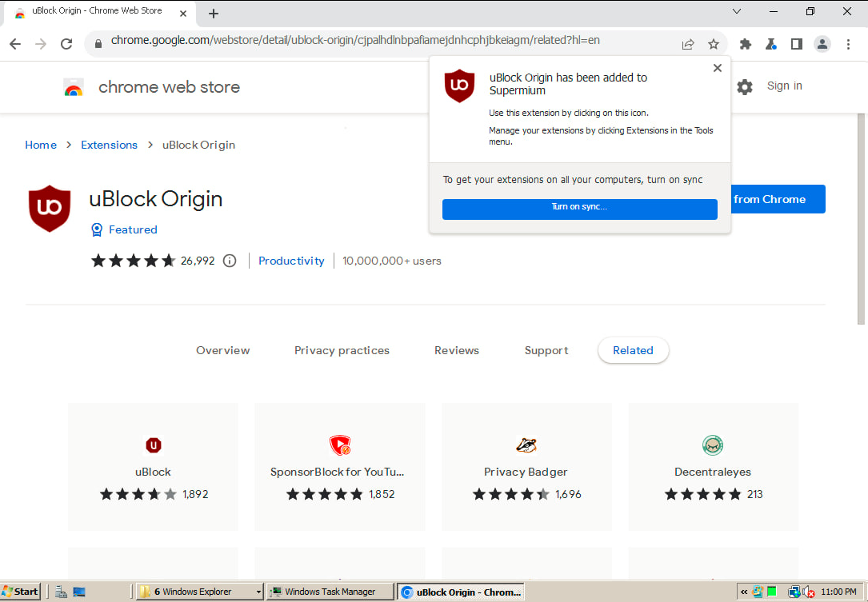Screen dimensions: 868x602
Task: Open the SponsorBlock for YouTube card
Action: coord(340,466)
